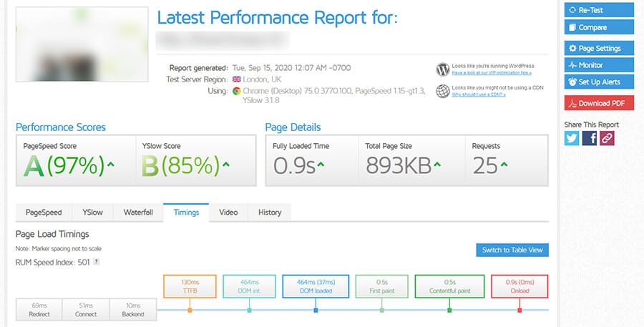Viewport: 644px width, 327px height.
Task: Open the History tab
Action: coord(270,213)
